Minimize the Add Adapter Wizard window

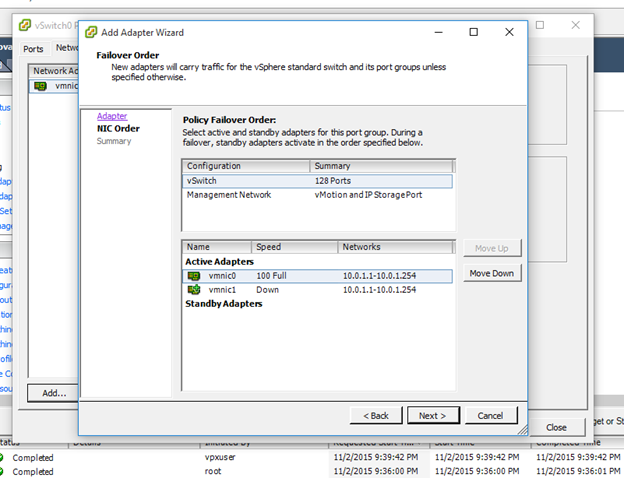pyautogui.click(x=439, y=32)
